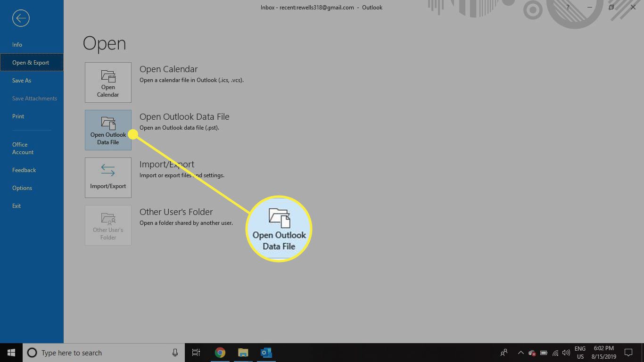644x362 pixels.
Task: Select Open & Export in sidebar
Action: pyautogui.click(x=31, y=63)
